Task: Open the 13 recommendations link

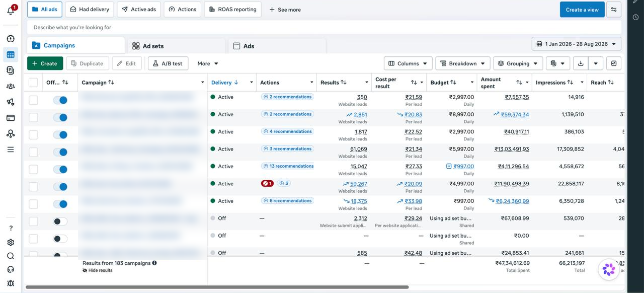Action: point(288,166)
